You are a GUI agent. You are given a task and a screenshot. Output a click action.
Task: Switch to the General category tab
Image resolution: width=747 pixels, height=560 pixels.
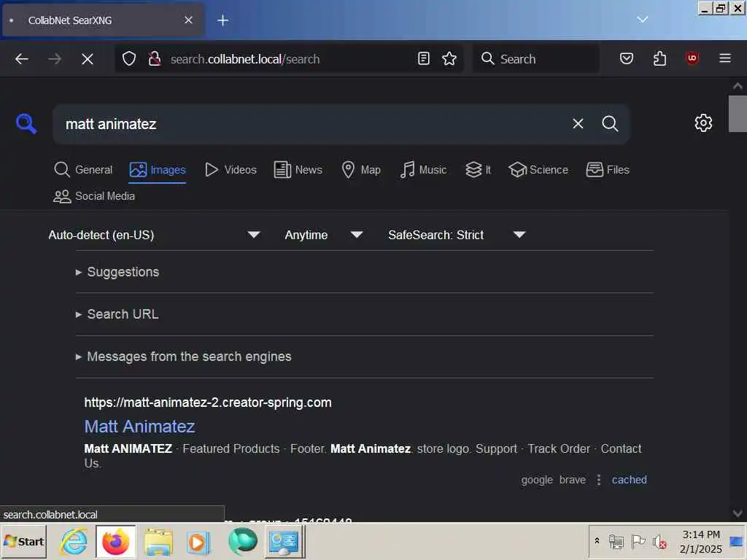click(x=83, y=169)
